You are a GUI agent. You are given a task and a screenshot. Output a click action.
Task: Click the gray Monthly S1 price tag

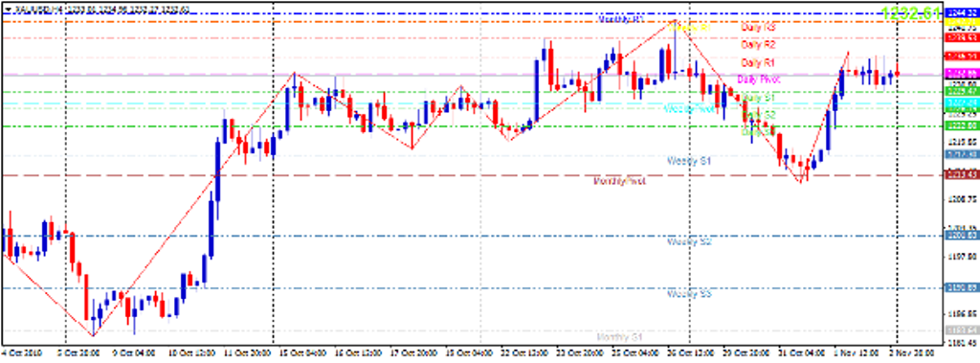point(962,329)
